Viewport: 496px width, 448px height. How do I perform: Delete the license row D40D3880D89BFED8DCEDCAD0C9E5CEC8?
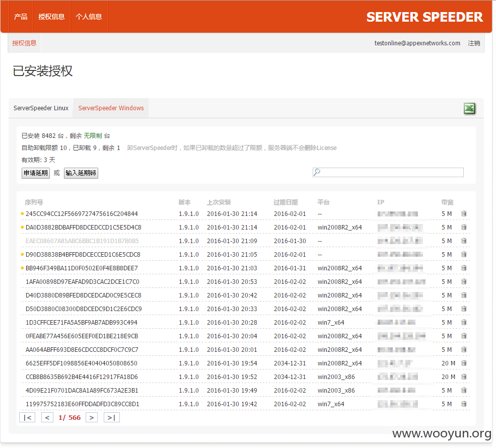click(x=464, y=295)
